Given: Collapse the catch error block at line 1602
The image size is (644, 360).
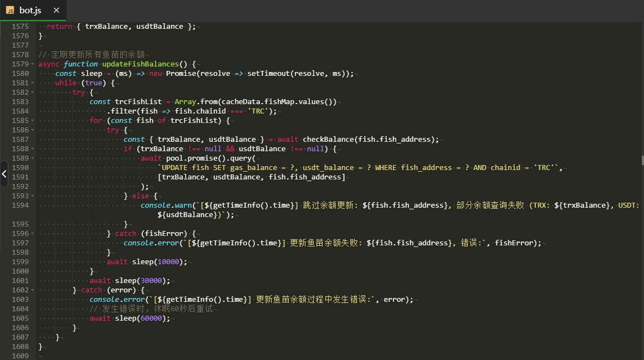Looking at the screenshot, I should 33,290.
